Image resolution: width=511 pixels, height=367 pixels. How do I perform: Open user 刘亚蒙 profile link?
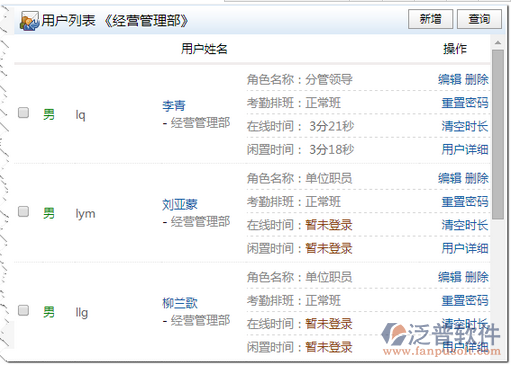(180, 204)
